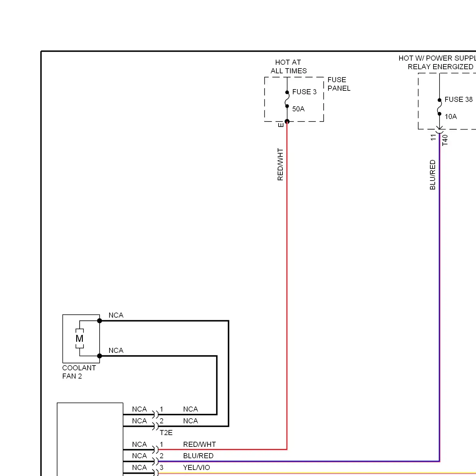Click the vertical BLU/RED wire label
The image size is (476, 476).
point(433,175)
